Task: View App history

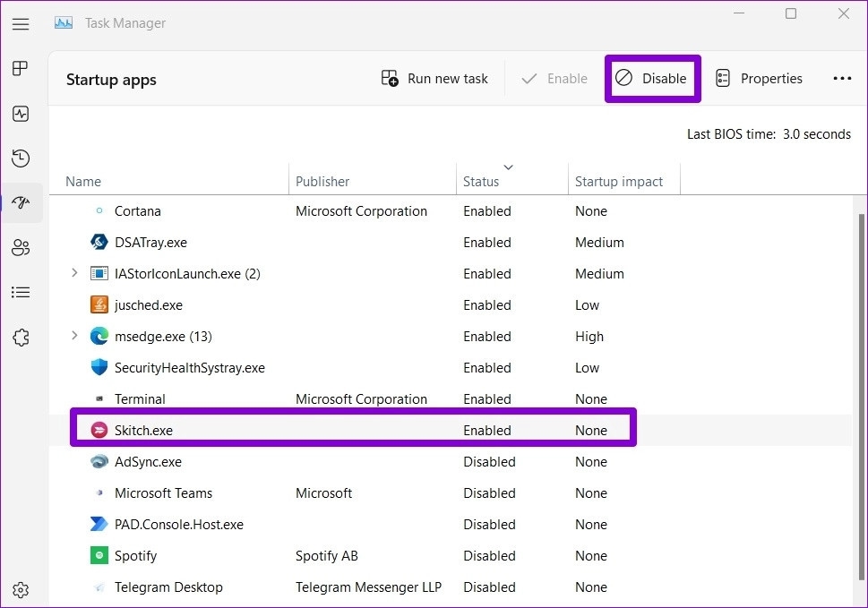Action: (21, 158)
